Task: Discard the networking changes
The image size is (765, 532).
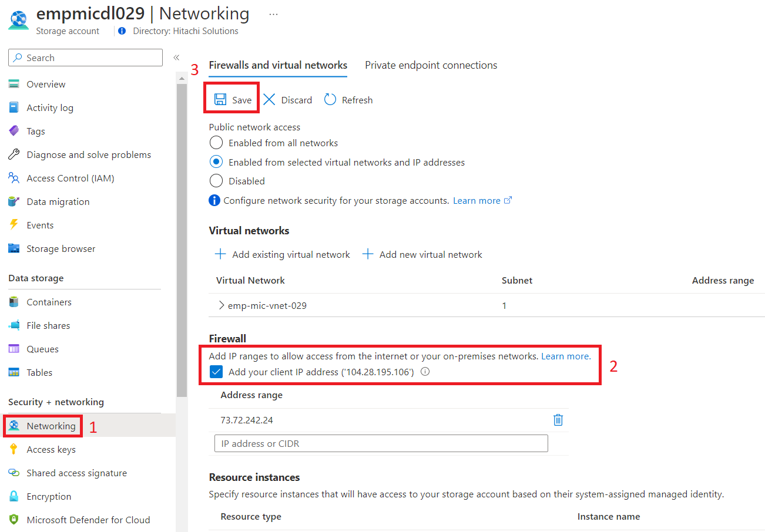Action: 288,100
